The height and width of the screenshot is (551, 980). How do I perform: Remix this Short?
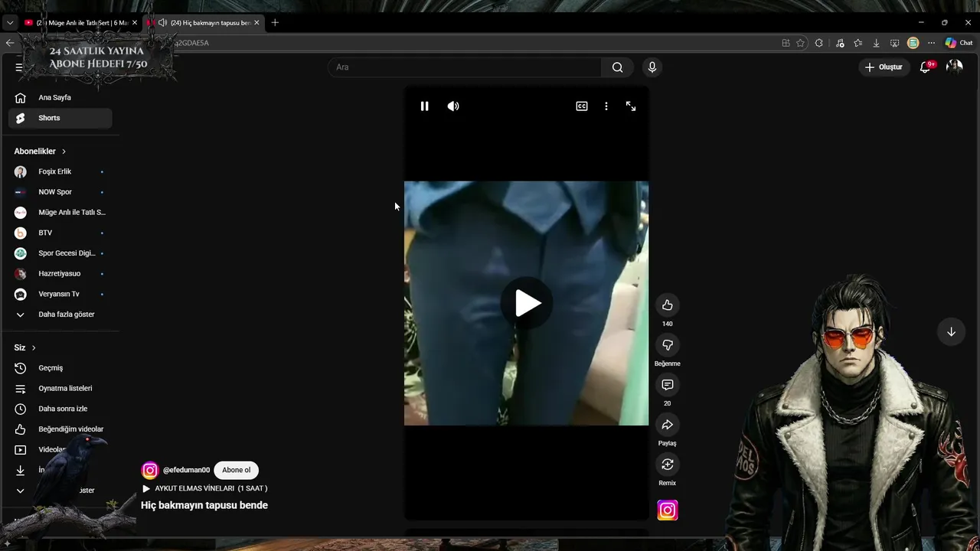(668, 465)
